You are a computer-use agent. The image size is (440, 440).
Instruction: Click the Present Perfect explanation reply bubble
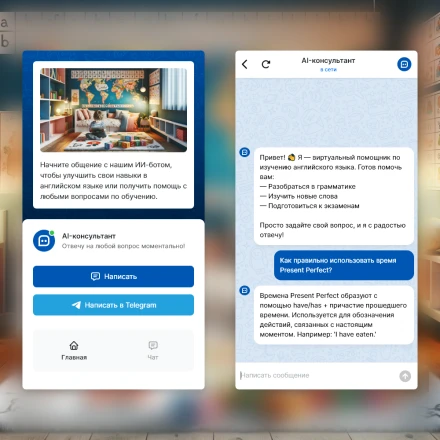[x=334, y=315]
